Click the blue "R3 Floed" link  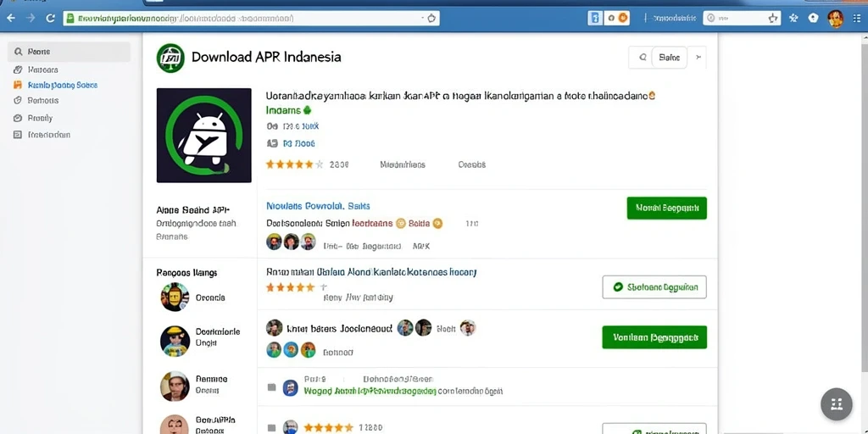(299, 143)
